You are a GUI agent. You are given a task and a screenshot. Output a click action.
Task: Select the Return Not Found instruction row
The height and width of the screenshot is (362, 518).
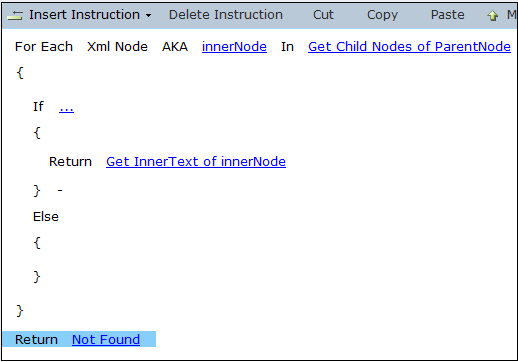[x=79, y=339]
